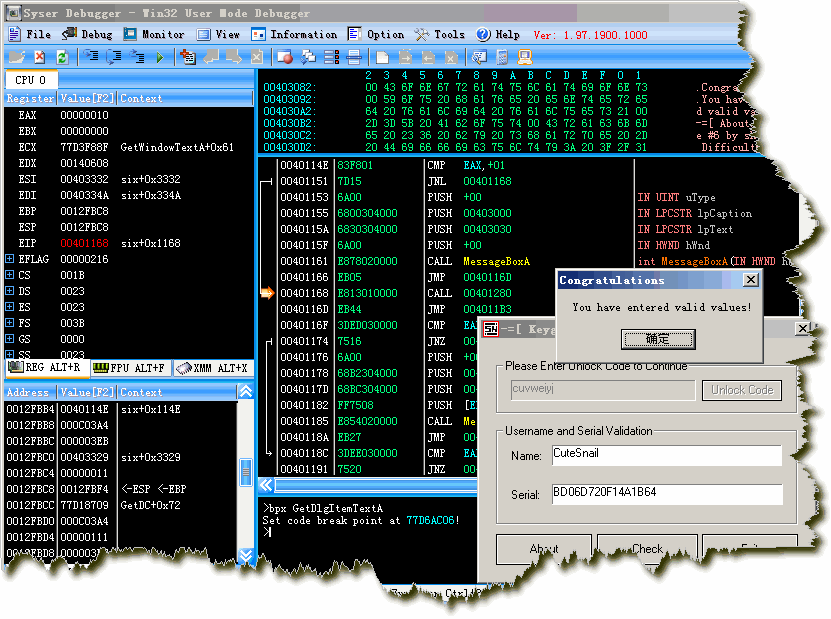Click the green Reset refresh toolbar icon
Screen dimensions: 831x619
coord(62,57)
